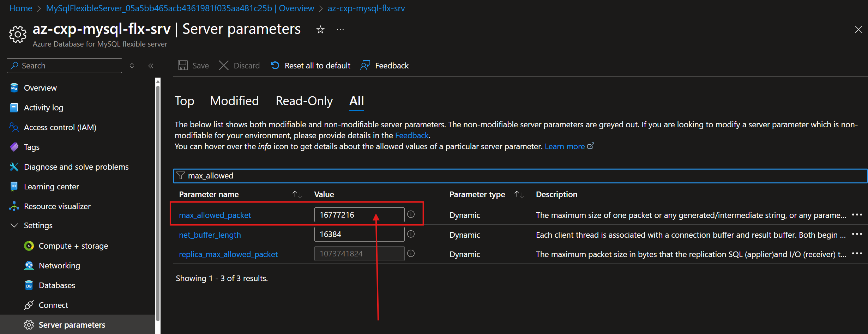
Task: Open Tags in the sidebar
Action: 32,147
